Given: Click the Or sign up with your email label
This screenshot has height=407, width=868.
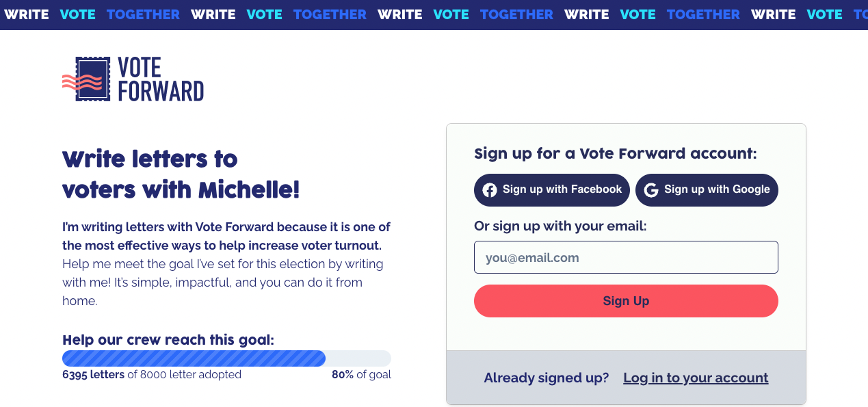Looking at the screenshot, I should 560,226.
